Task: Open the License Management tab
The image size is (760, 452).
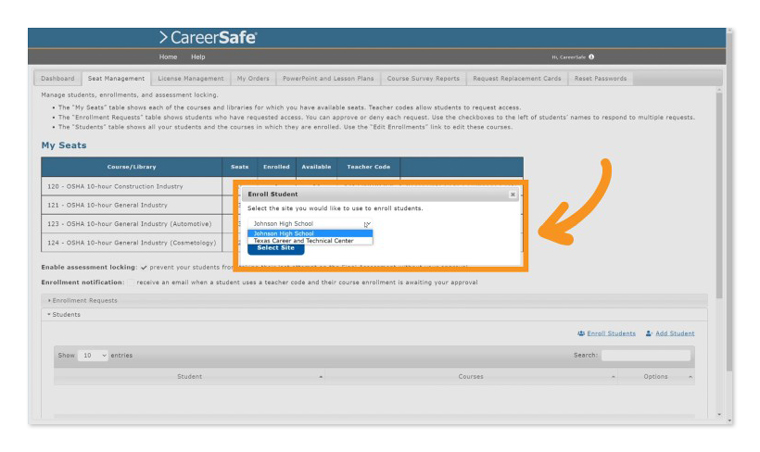Action: [x=190, y=78]
